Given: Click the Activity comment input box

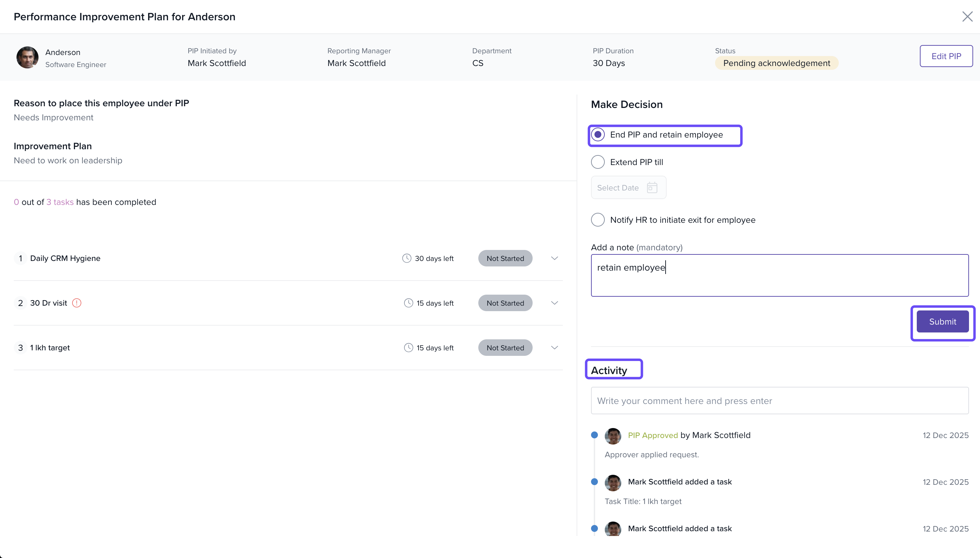Looking at the screenshot, I should click(x=779, y=401).
